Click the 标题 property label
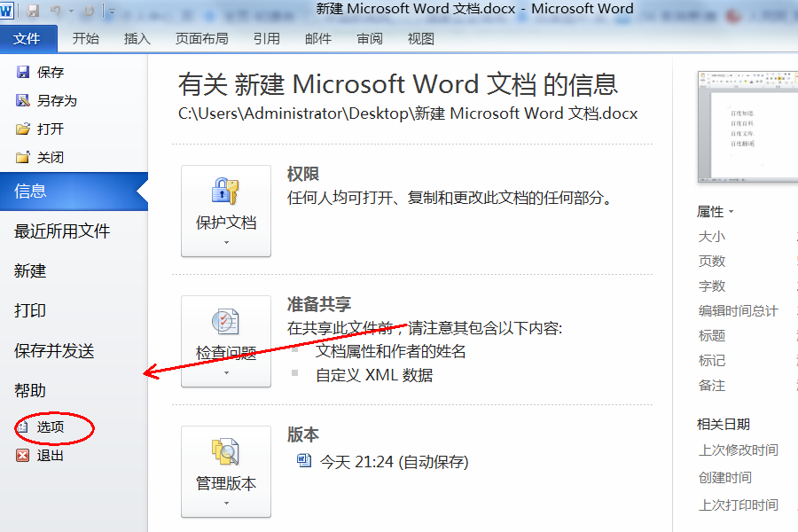This screenshot has height=532, width=798. 711,335
